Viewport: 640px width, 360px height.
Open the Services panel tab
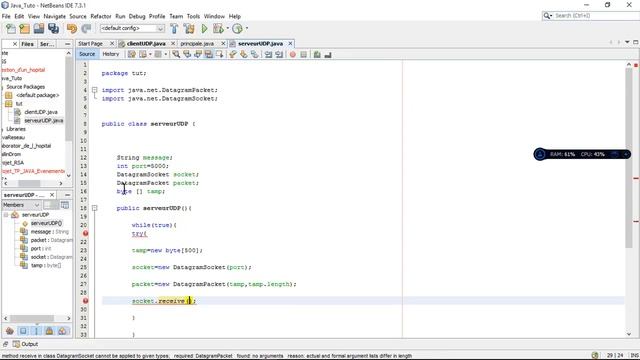47,44
